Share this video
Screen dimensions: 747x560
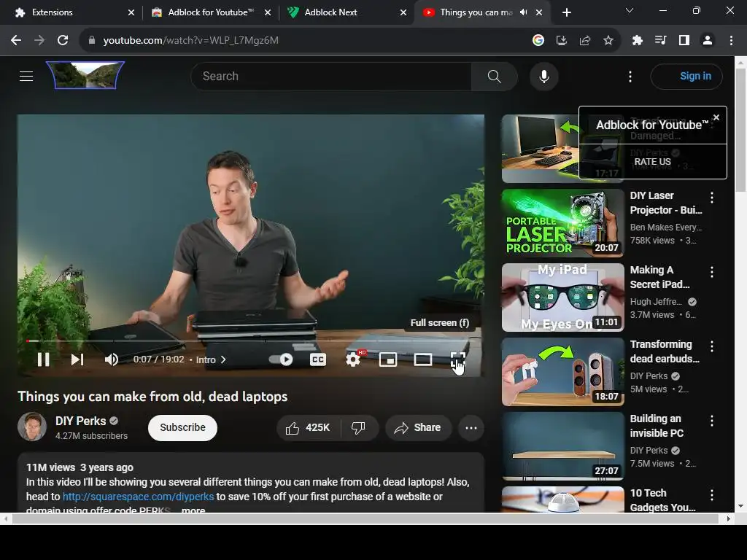[x=417, y=427]
